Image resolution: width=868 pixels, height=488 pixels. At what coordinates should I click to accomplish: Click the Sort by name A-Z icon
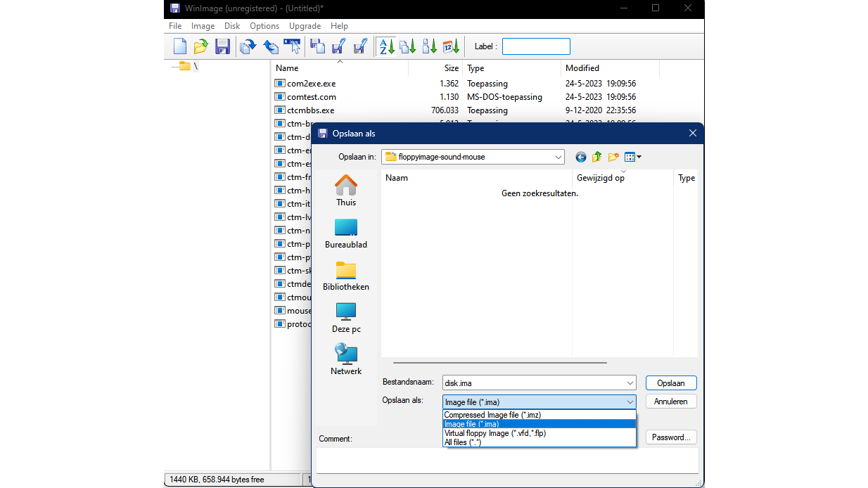coord(386,46)
